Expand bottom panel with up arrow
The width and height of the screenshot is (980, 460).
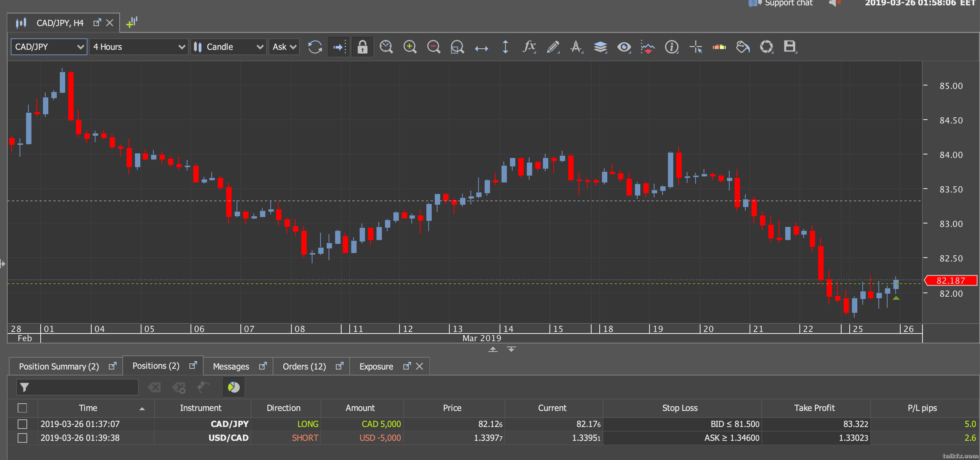point(493,349)
